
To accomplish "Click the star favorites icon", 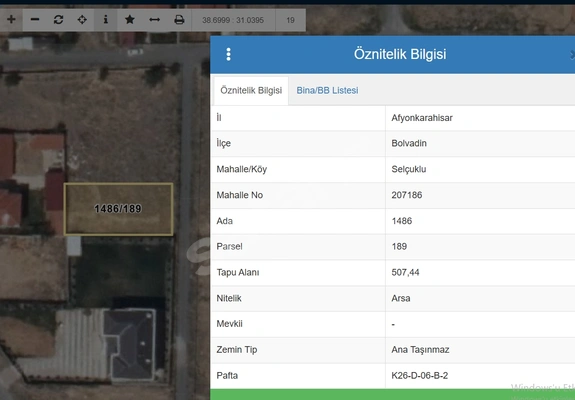I will click(x=129, y=20).
